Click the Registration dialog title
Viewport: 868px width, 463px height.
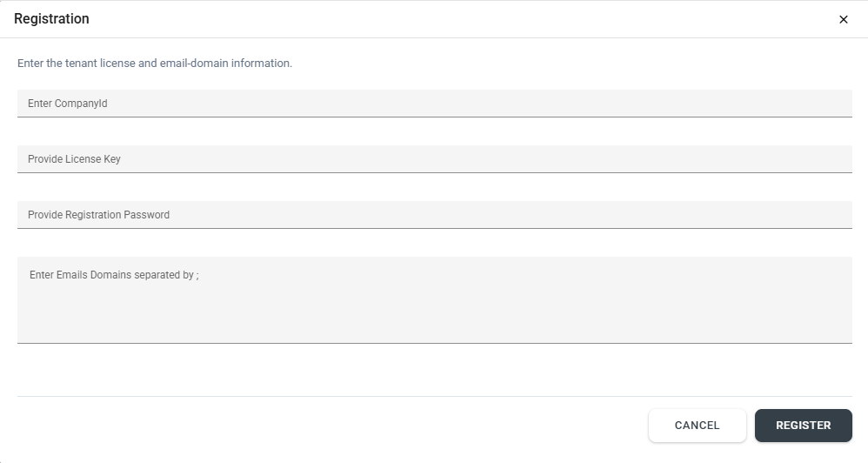(51, 19)
